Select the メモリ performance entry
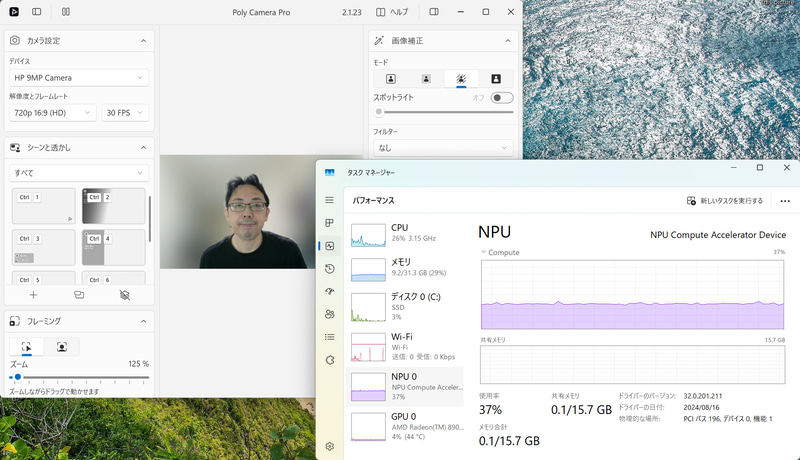 (405, 269)
